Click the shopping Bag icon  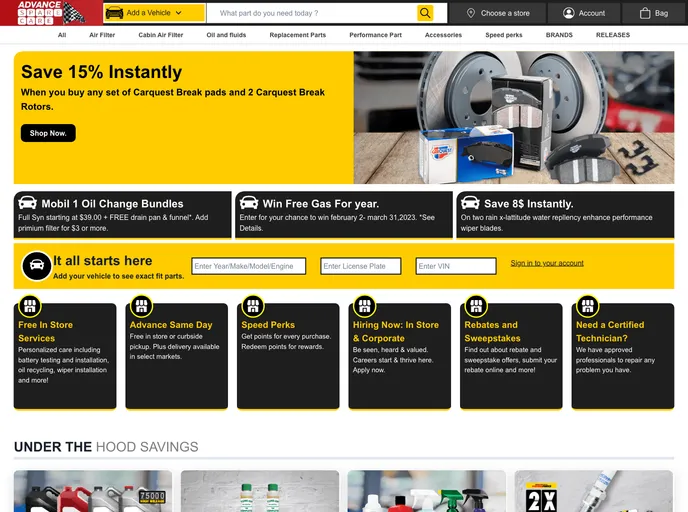tap(645, 13)
